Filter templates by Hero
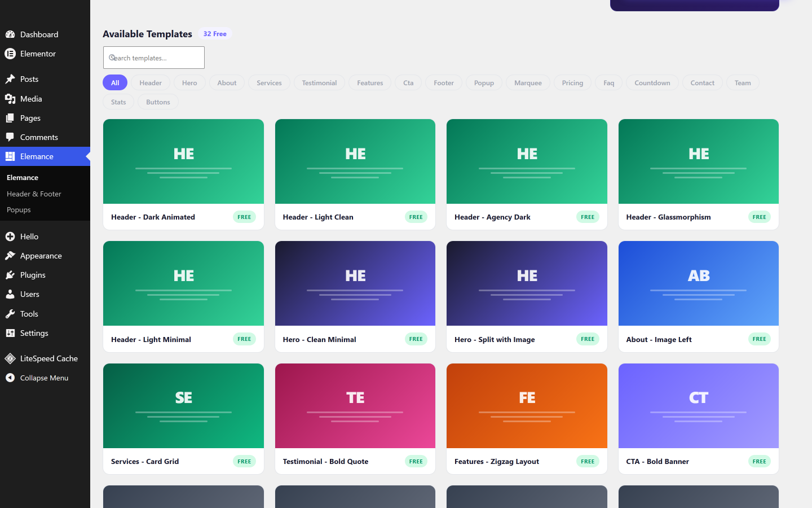 189,82
